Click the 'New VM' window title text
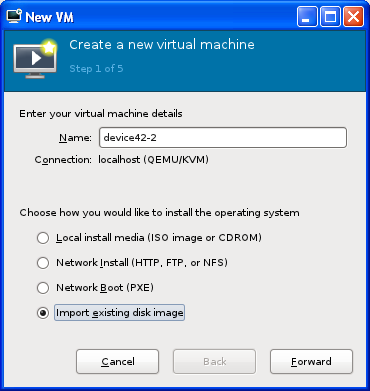This screenshot has height=391, width=370. click(49, 17)
